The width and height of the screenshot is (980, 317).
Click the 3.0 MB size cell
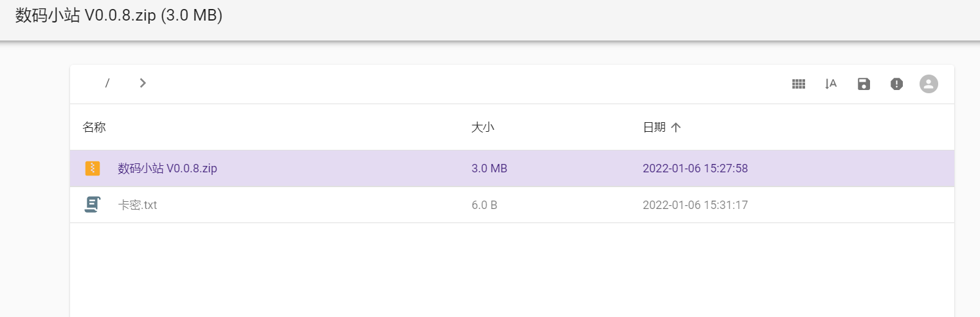pyautogui.click(x=489, y=168)
